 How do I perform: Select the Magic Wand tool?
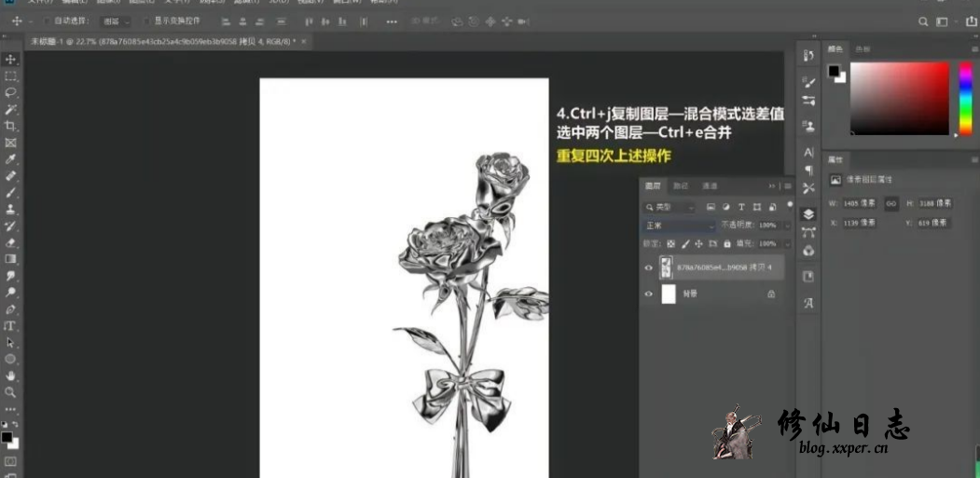click(10, 109)
